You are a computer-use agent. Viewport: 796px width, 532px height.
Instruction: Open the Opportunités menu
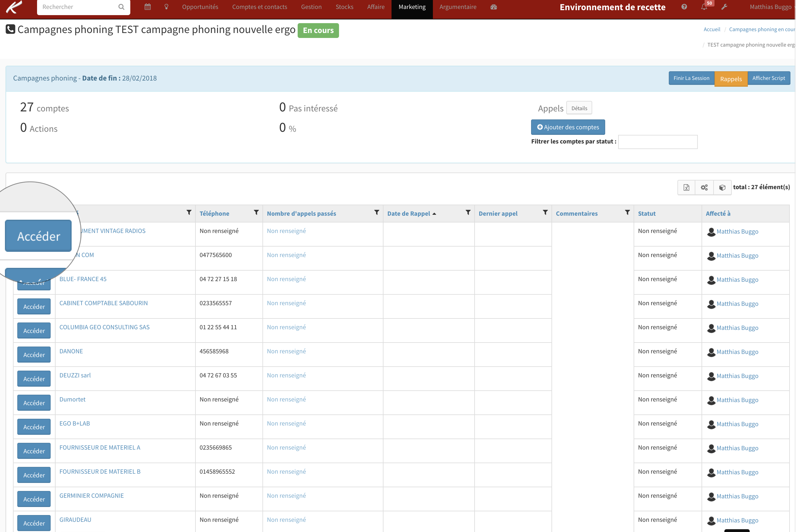point(200,7)
